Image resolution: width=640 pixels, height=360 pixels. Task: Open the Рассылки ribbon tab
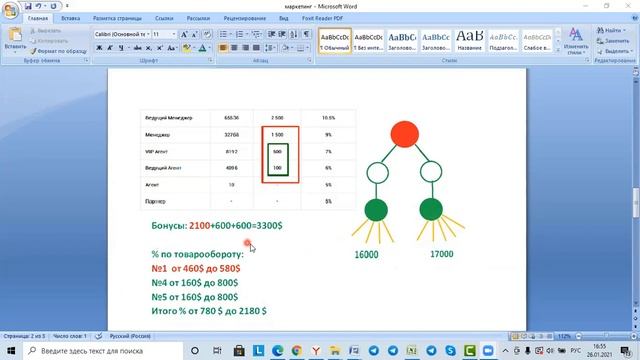(198, 18)
